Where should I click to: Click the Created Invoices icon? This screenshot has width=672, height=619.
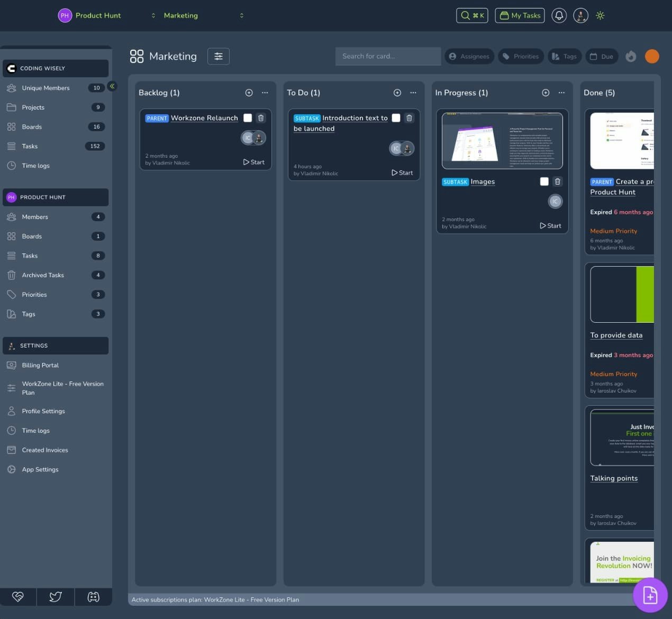pos(11,450)
